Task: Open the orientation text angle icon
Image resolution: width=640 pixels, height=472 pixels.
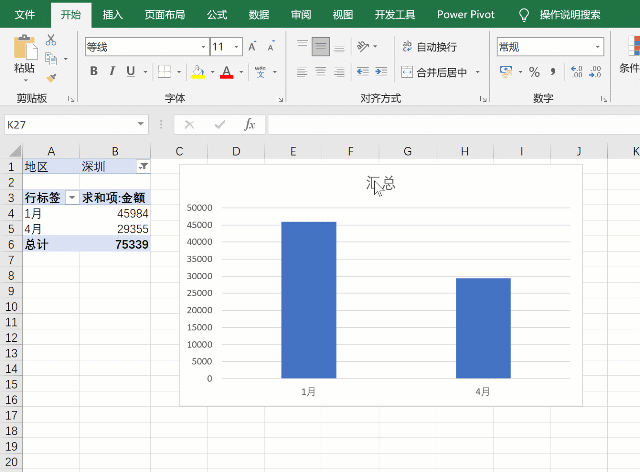Action: pyautogui.click(x=363, y=47)
